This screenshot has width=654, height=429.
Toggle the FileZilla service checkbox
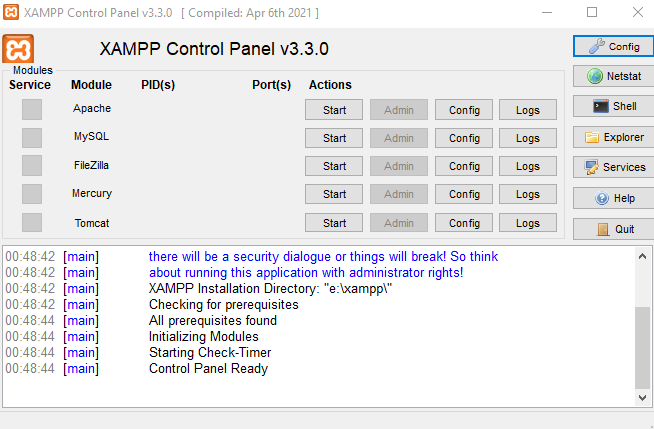click(x=32, y=166)
